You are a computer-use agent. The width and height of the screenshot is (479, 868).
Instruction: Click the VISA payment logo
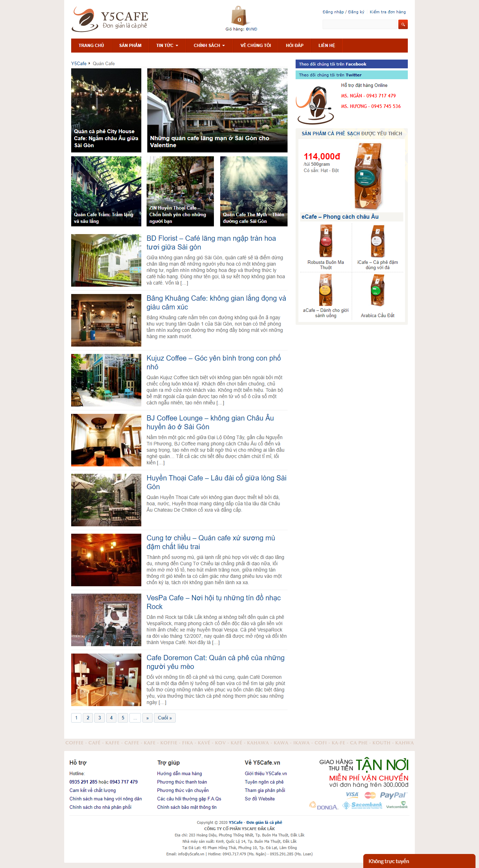[x=352, y=795]
